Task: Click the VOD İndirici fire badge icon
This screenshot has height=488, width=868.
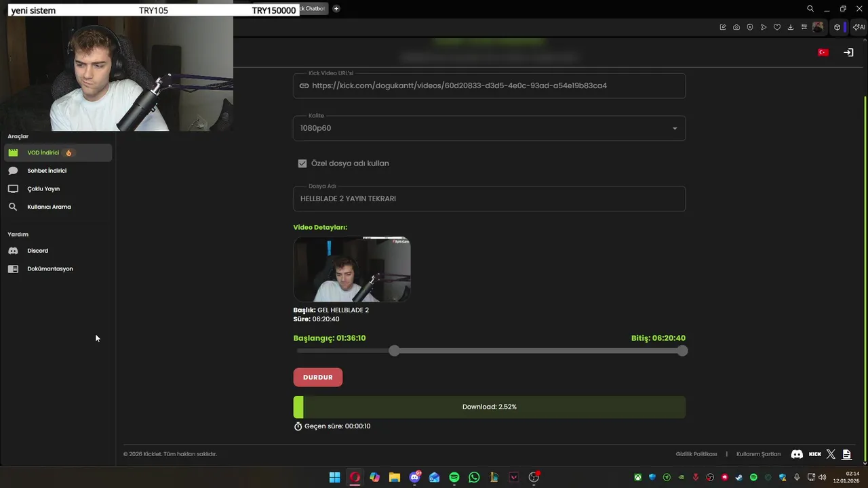Action: [68, 153]
